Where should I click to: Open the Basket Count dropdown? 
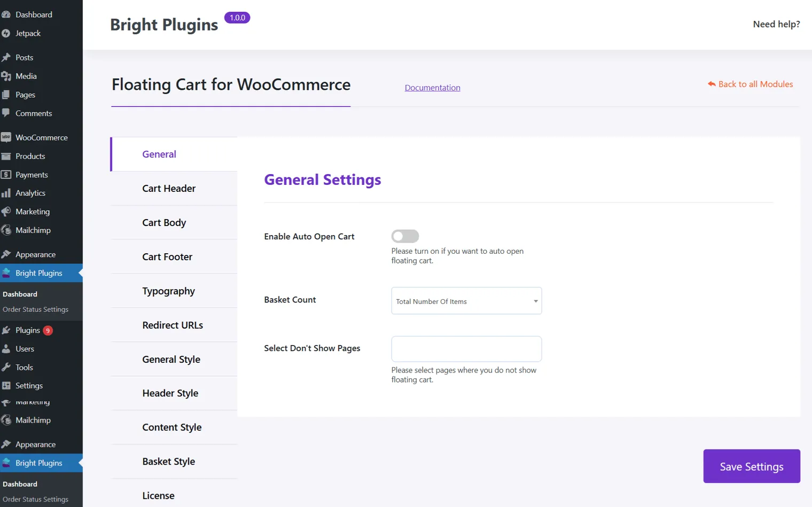click(466, 301)
